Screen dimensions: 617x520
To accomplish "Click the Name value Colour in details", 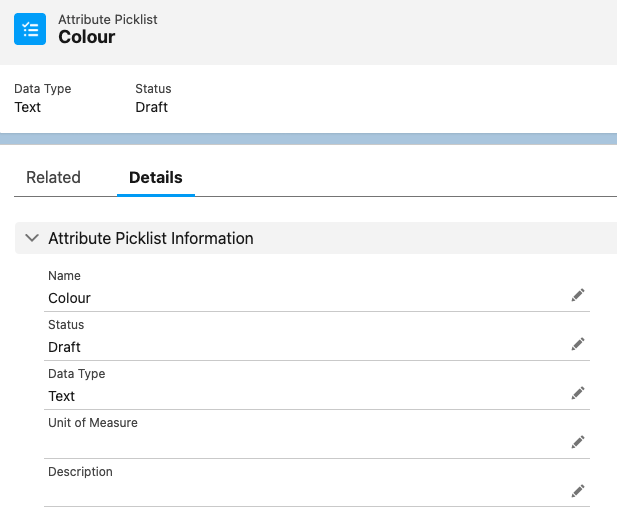I will (69, 298).
